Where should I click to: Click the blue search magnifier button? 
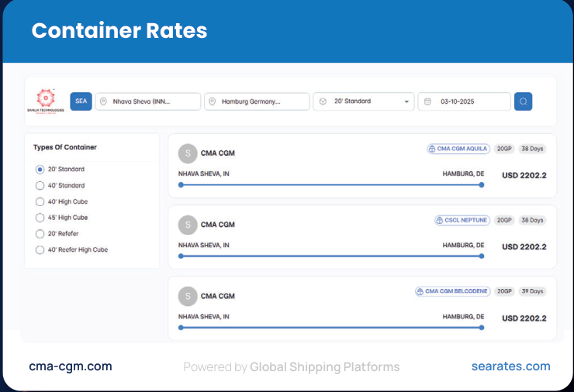523,101
